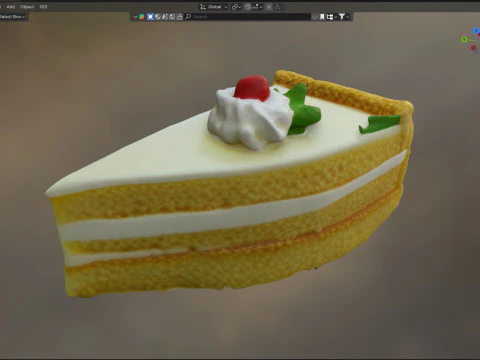Image resolution: width=480 pixels, height=360 pixels.
Task: Open the snapping options dropdown
Action: [257, 7]
